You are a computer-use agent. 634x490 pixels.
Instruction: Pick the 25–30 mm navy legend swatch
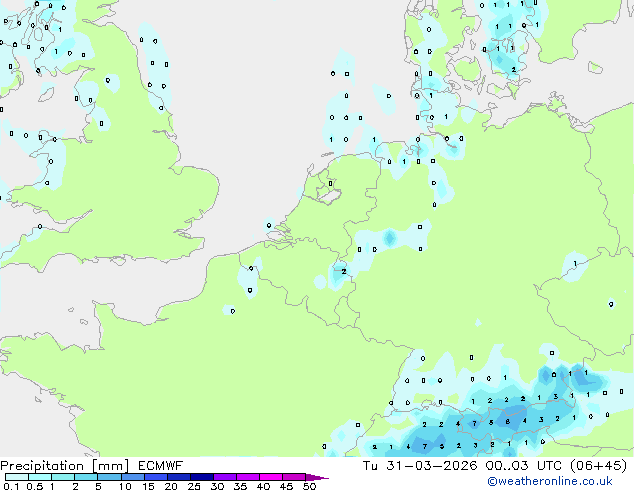[202, 477]
